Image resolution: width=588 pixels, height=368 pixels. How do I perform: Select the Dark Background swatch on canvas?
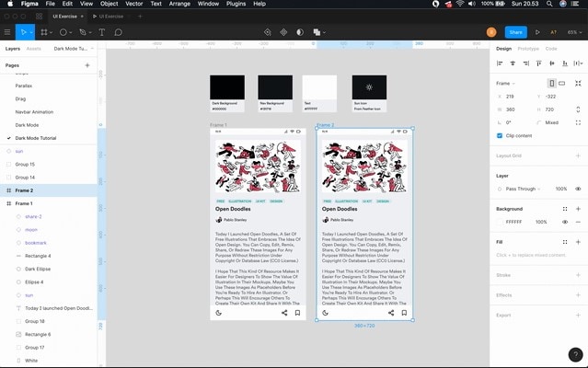point(227,87)
